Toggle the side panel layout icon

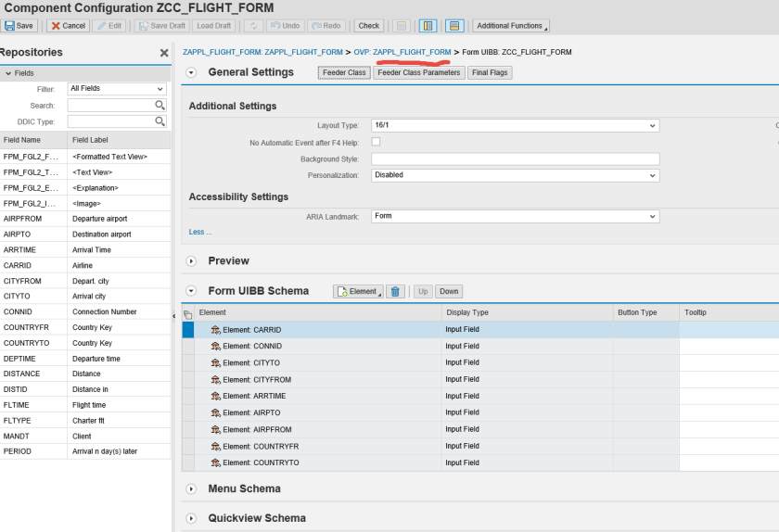click(x=428, y=26)
